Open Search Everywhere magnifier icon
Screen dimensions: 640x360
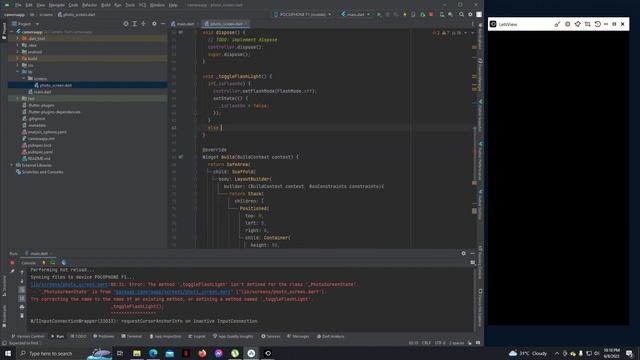[461, 14]
